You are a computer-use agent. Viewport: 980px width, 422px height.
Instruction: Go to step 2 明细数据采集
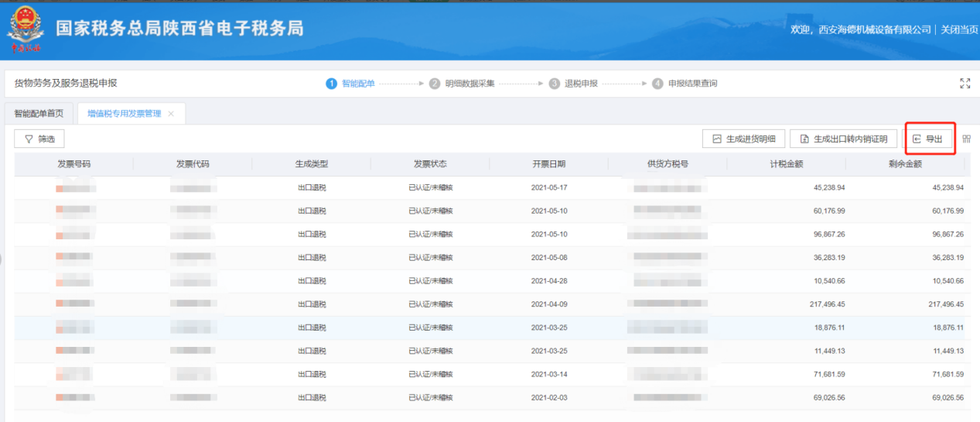click(462, 84)
